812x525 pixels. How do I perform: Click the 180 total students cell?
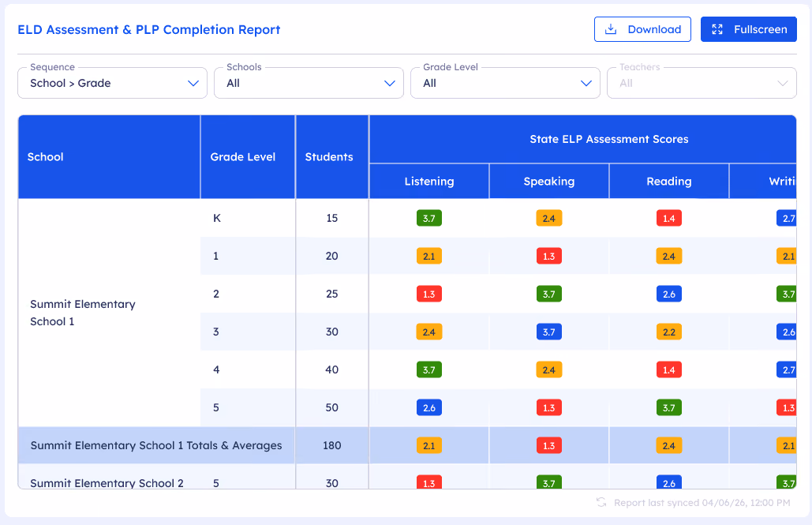[332, 445]
